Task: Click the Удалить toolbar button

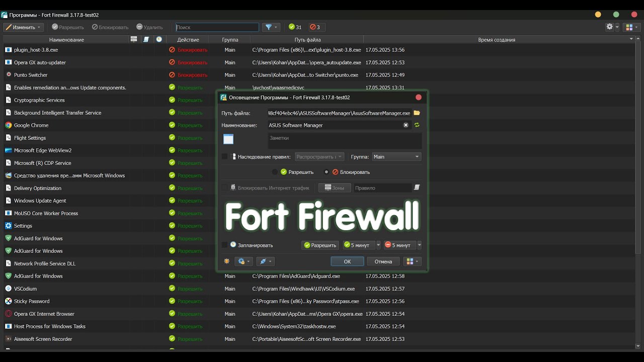Action: point(149,27)
